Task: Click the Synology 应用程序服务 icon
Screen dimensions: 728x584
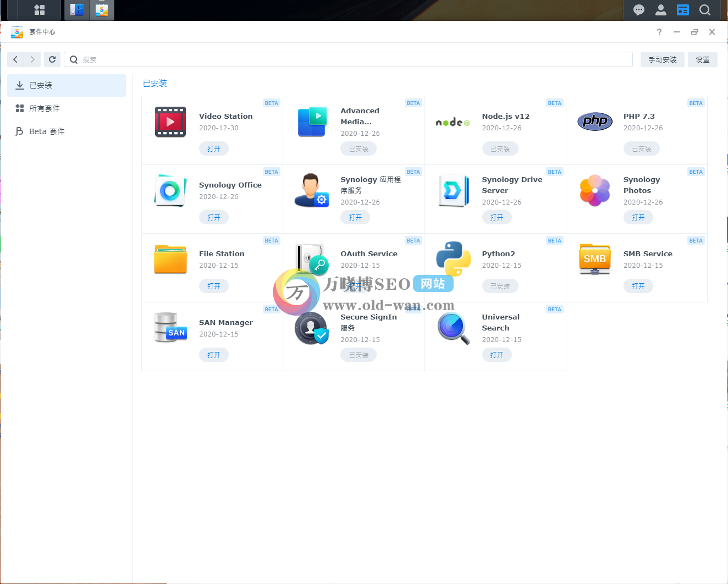Action: (312, 190)
